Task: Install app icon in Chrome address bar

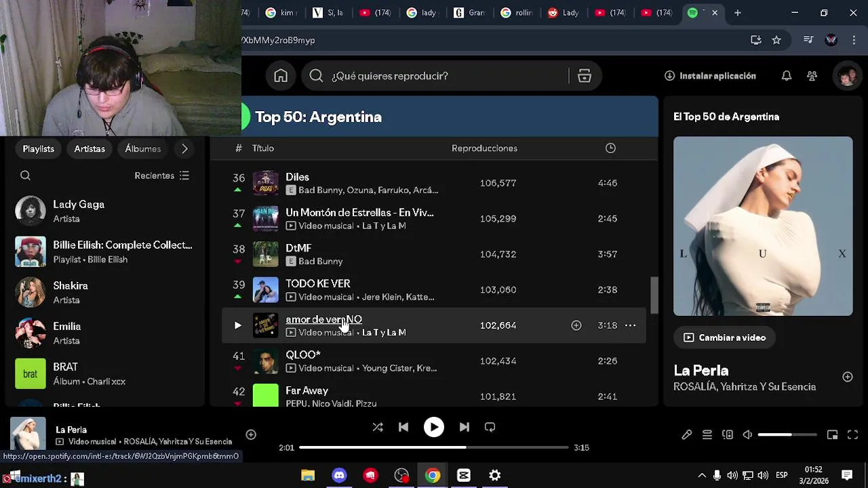Action: point(755,40)
